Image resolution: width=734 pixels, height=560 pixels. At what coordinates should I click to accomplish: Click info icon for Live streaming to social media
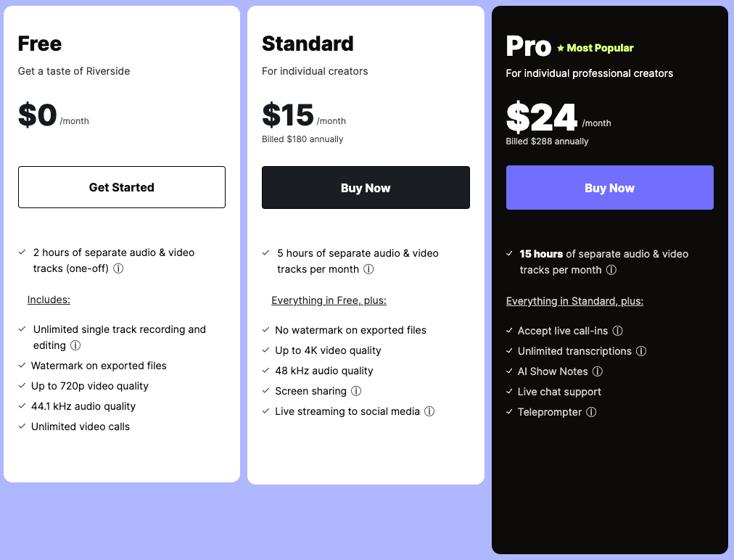(429, 411)
